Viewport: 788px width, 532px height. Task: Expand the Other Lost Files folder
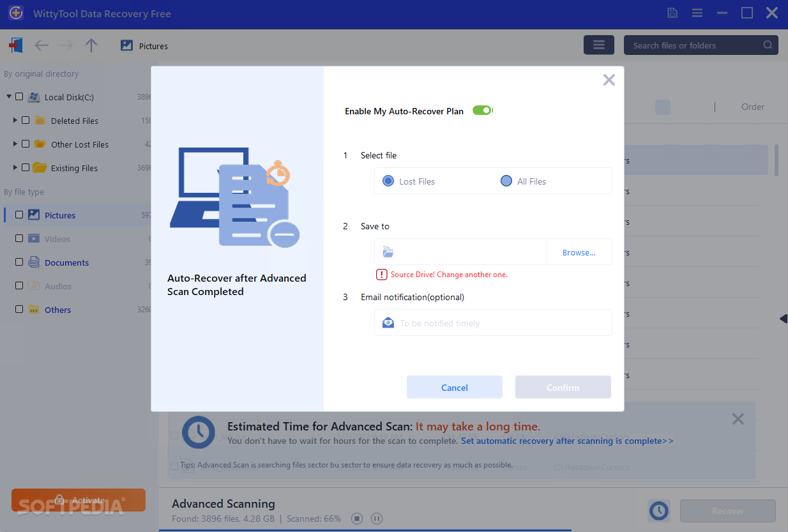(15, 144)
